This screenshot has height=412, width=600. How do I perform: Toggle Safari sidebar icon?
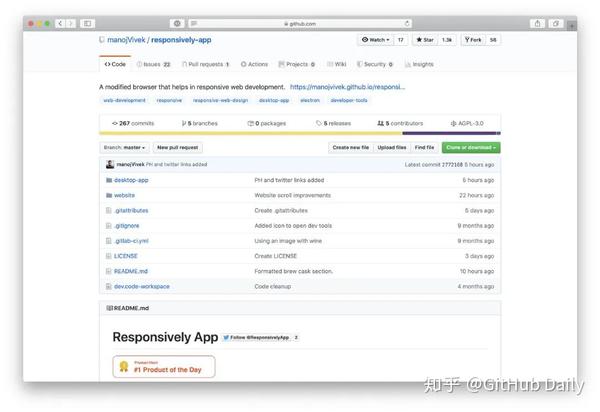pos(87,24)
